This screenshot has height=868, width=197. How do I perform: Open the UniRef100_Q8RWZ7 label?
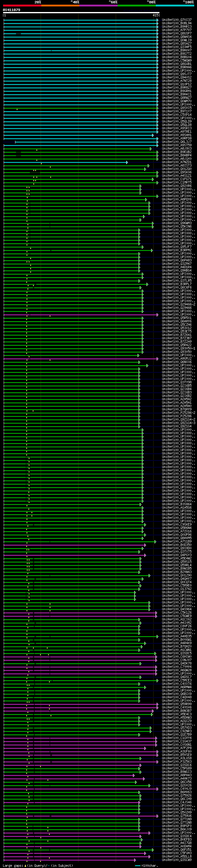[x=177, y=98]
